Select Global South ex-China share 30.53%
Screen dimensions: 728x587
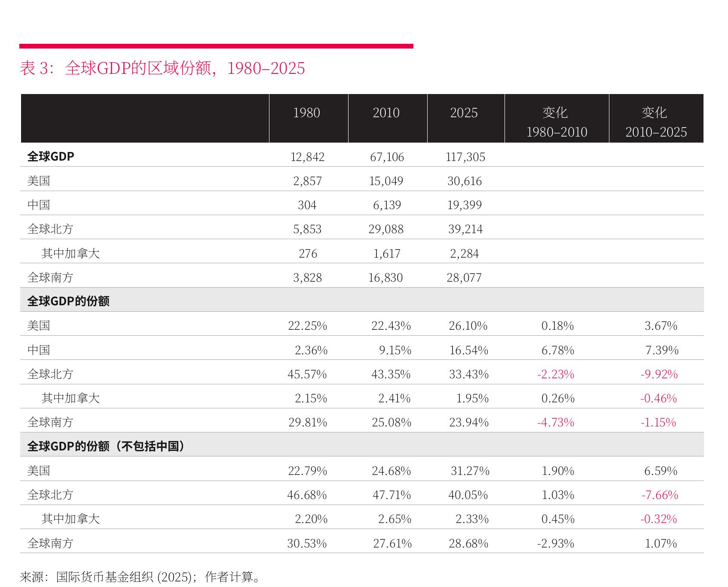coord(307,544)
